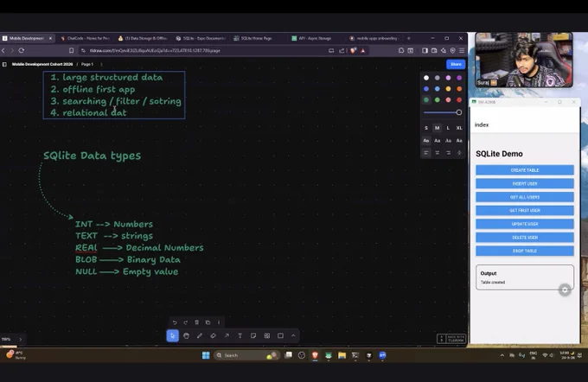Expand more tools chevron in toolbar
588x382 pixels.
coord(293,336)
